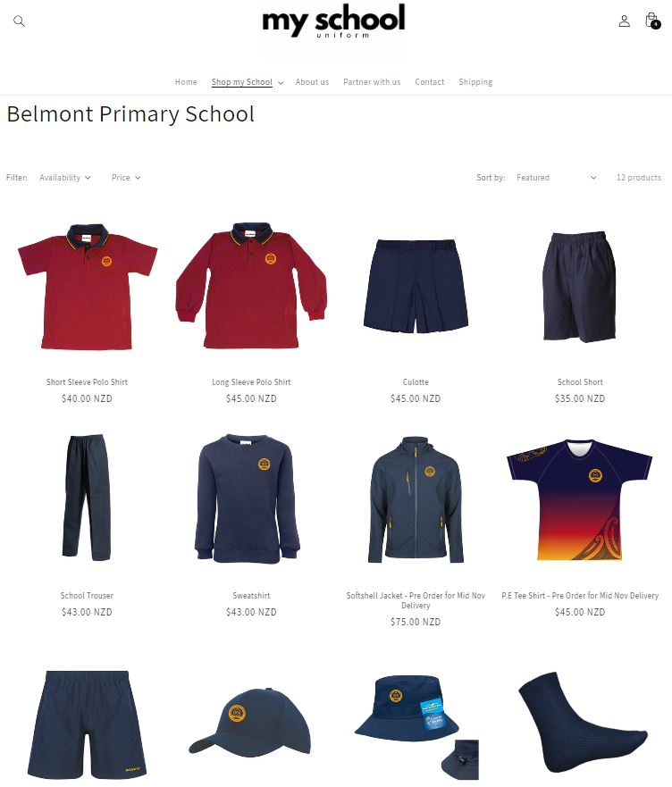Open the shopping cart bag icon
This screenshot has height=787, width=672.
652,21
